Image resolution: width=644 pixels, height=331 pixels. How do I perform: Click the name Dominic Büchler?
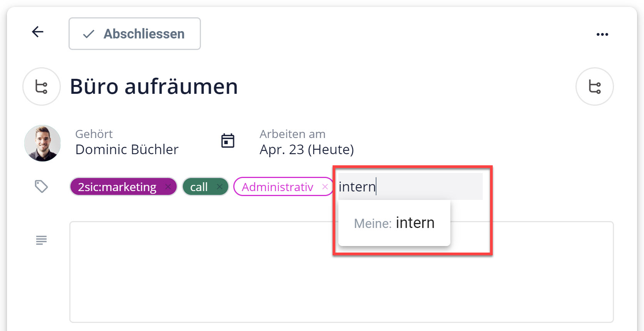[x=127, y=150]
